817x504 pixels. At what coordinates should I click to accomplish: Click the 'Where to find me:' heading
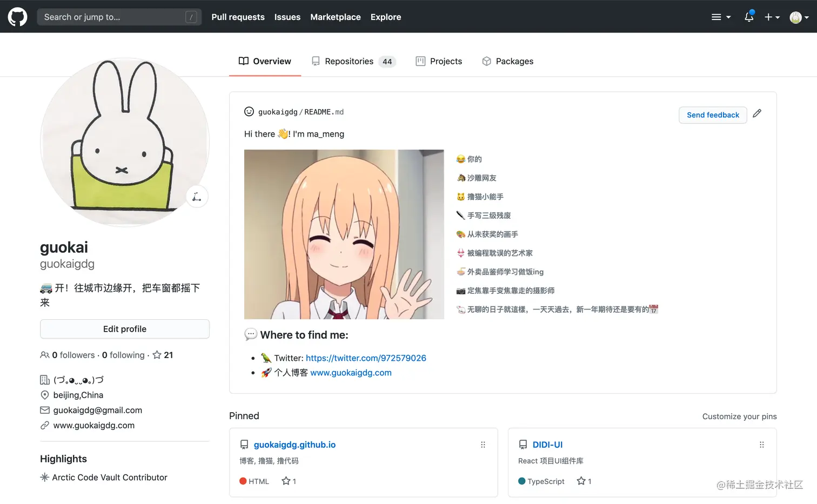(x=304, y=335)
